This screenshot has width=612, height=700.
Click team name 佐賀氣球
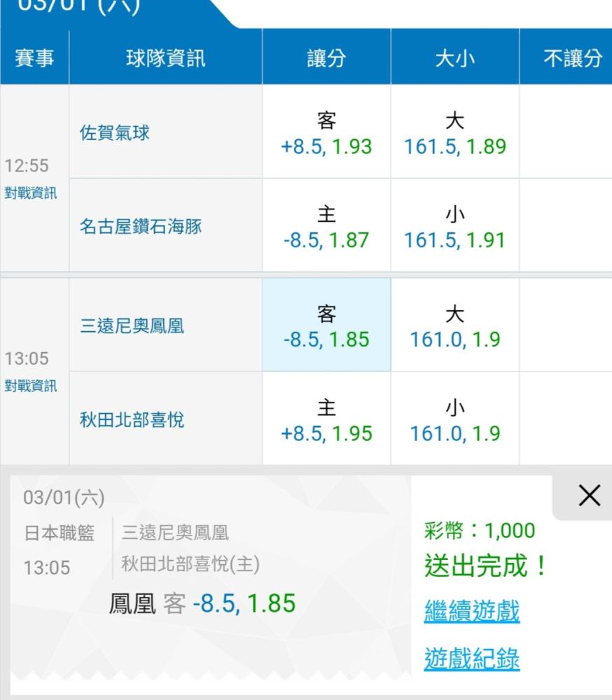pos(114,133)
